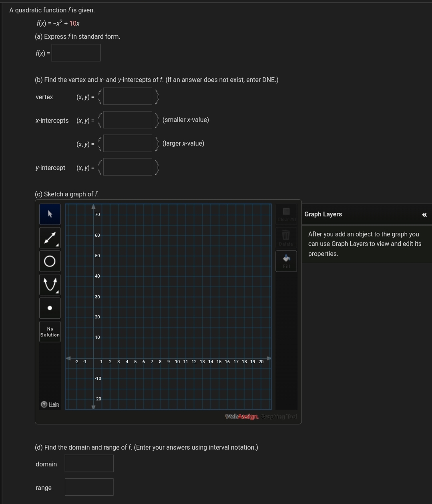This screenshot has height=504, width=432.
Task: Select the circle drawing tool
Action: (50, 261)
